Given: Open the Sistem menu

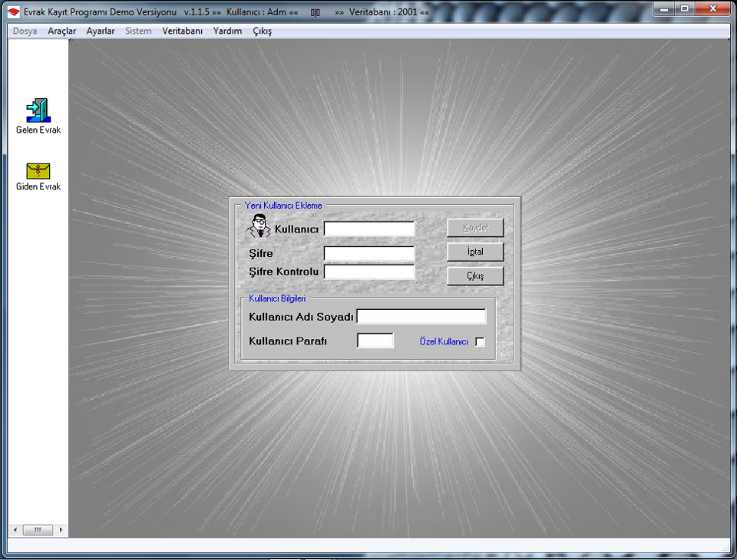Looking at the screenshot, I should pos(138,31).
